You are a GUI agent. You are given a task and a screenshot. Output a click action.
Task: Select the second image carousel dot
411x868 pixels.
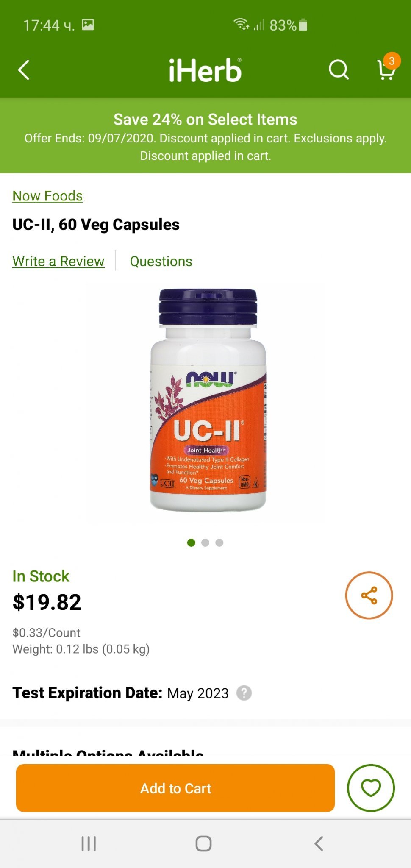(205, 542)
